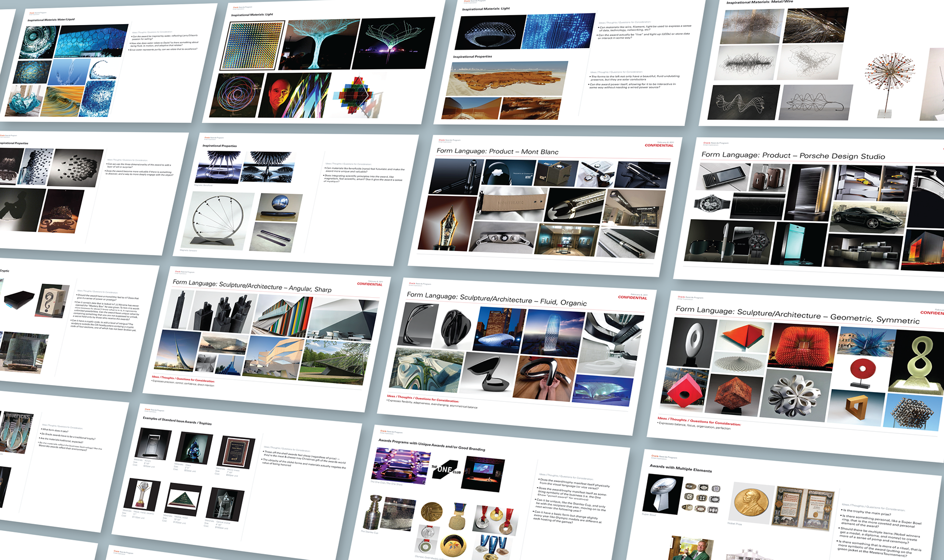Click 'Form Language: Product – Mont Blanc' title
Viewport: 944px width, 560px height.
(498, 151)
